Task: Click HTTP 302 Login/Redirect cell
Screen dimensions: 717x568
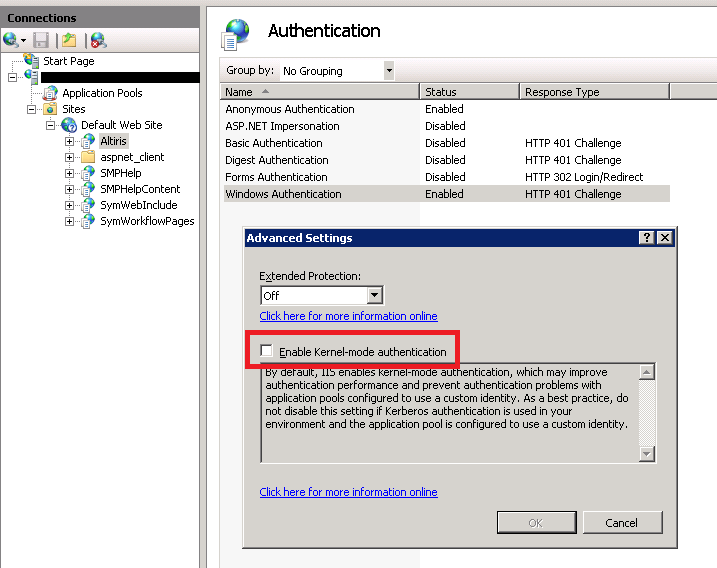Action: pyautogui.click(x=584, y=177)
